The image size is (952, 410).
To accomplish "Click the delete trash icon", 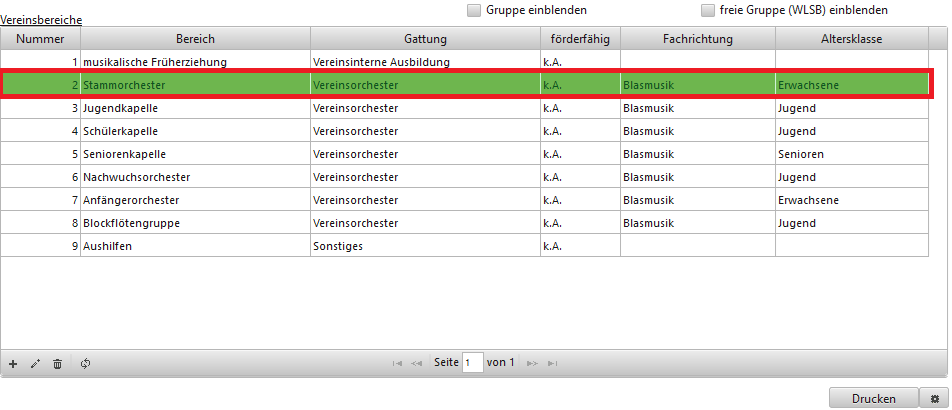I will pyautogui.click(x=57, y=363).
